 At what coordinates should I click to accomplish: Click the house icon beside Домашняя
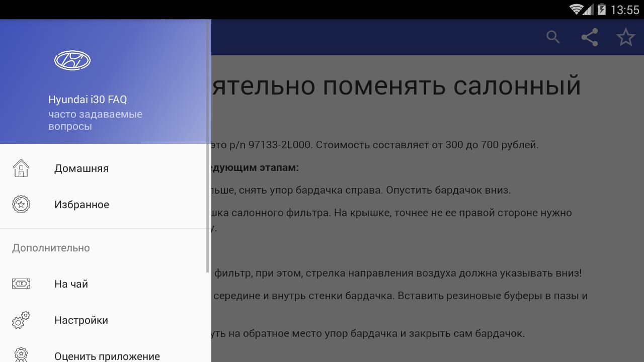21,168
